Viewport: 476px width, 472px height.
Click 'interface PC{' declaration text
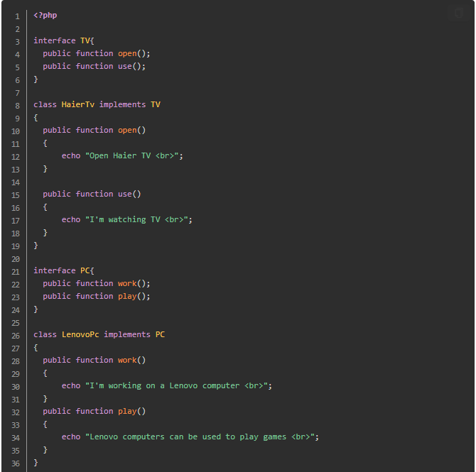pos(64,270)
